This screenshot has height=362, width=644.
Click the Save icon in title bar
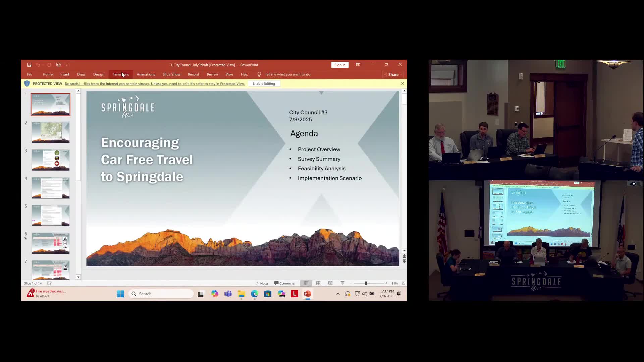[29, 65]
